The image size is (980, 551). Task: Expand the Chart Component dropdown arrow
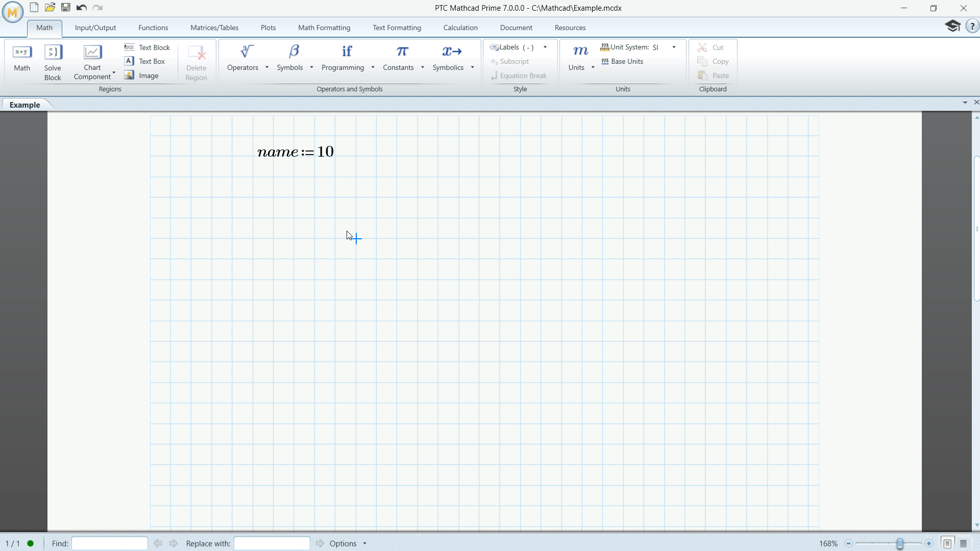click(114, 73)
